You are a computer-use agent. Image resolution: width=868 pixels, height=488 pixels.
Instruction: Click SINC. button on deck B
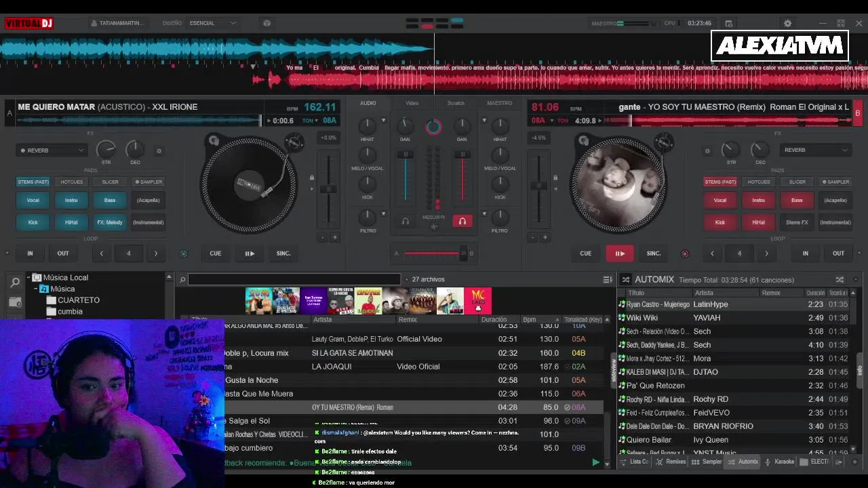point(654,253)
